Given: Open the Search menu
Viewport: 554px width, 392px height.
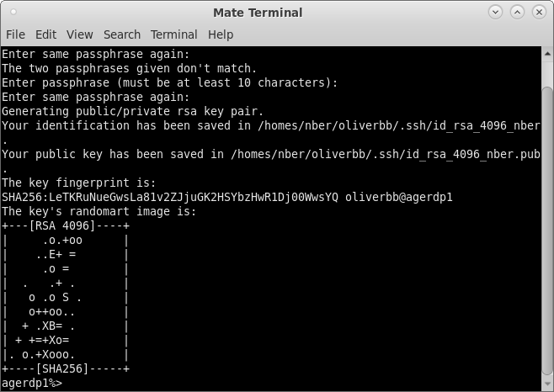Looking at the screenshot, I should [x=121, y=34].
